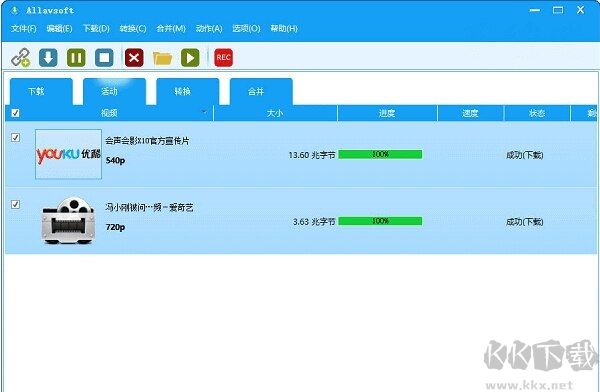Open the 动作(A) menu
Viewport: 600px width, 392px height.
coord(209,28)
